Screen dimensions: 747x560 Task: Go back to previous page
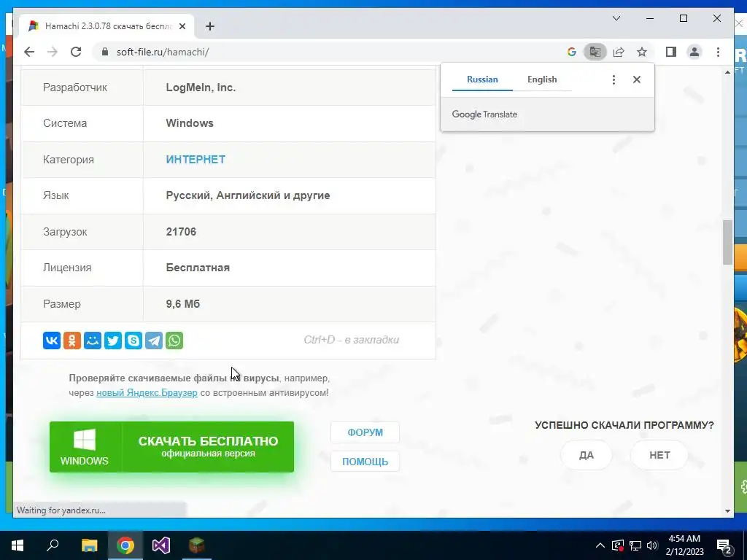click(29, 52)
